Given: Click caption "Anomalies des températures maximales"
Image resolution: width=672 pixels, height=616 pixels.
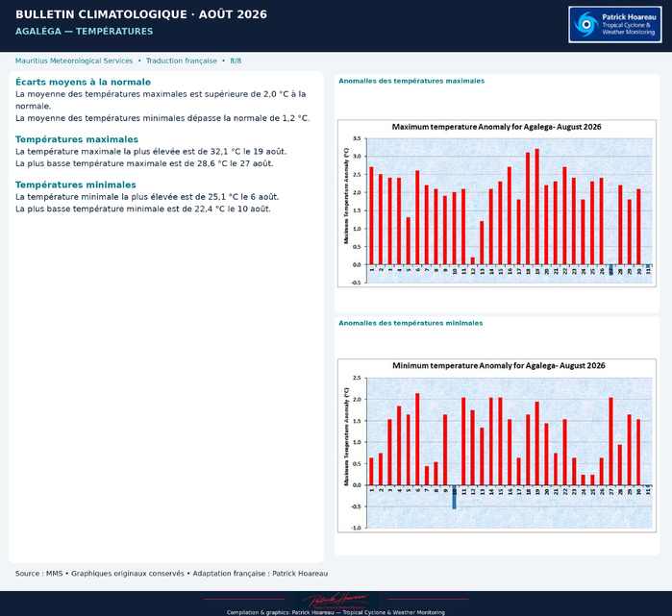Looking at the screenshot, I should (x=411, y=81).
